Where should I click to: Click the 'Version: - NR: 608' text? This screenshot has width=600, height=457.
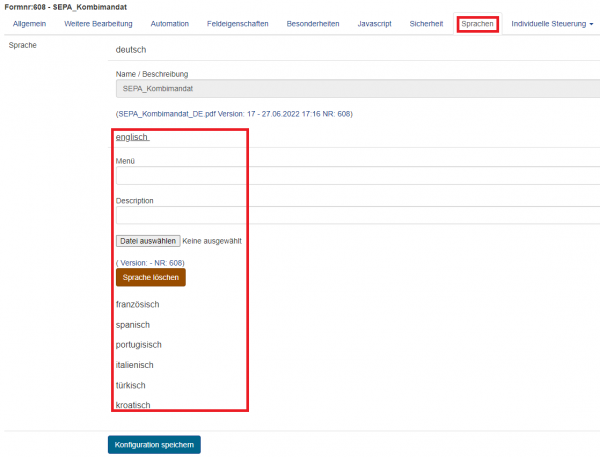tap(150, 263)
